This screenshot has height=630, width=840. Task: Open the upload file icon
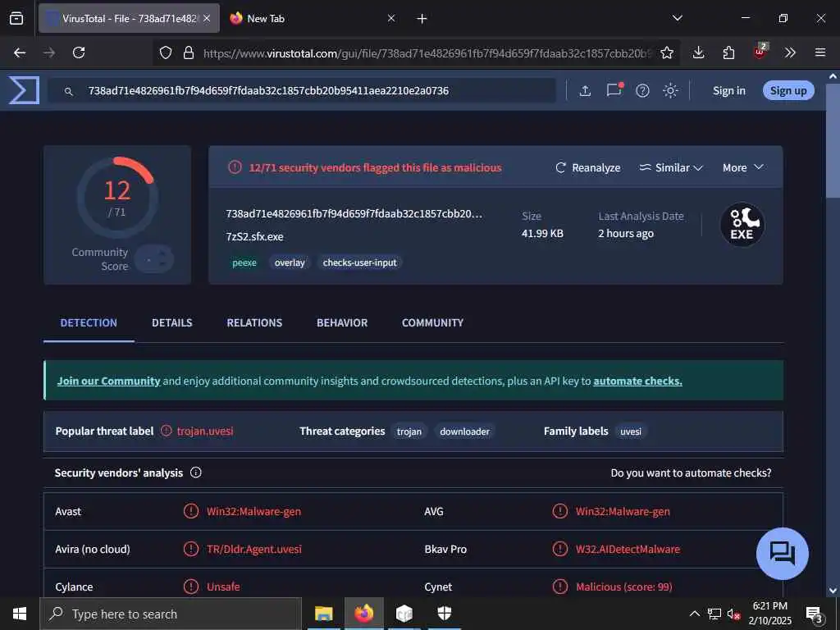[x=585, y=91]
